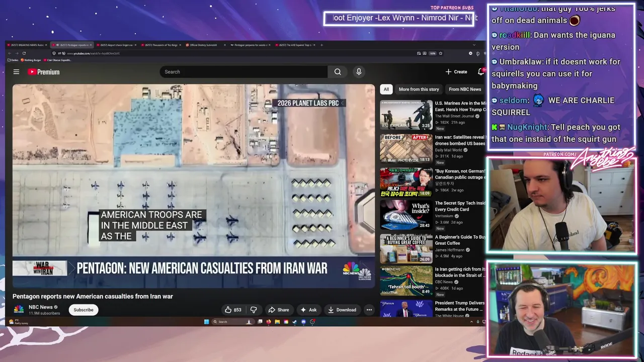Open Discord from the taskbar
644x362 pixels.
pos(303,322)
